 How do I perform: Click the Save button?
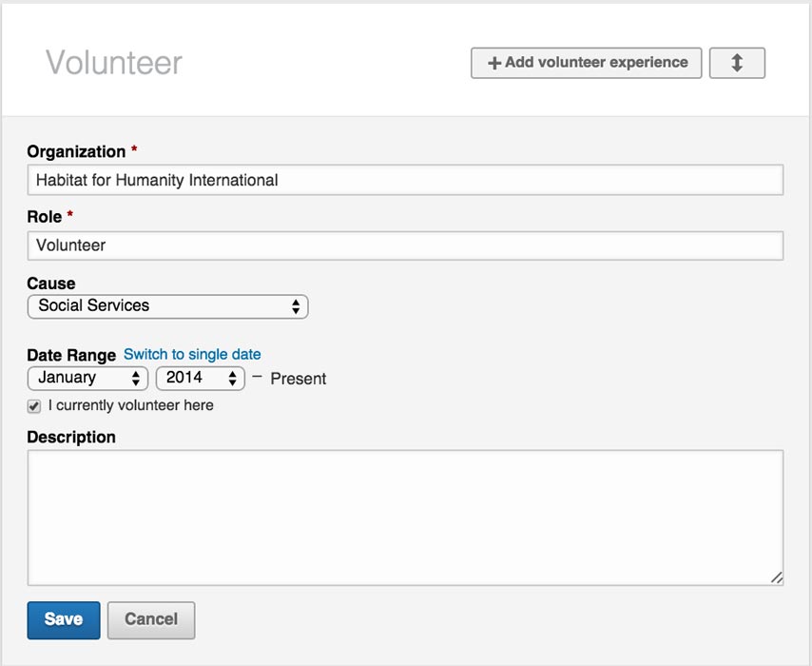click(63, 619)
